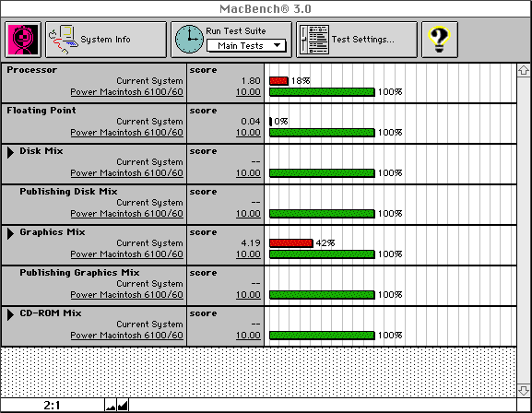Click the Graphics Mix red 42% bar
This screenshot has height=413, width=532.
click(x=291, y=243)
